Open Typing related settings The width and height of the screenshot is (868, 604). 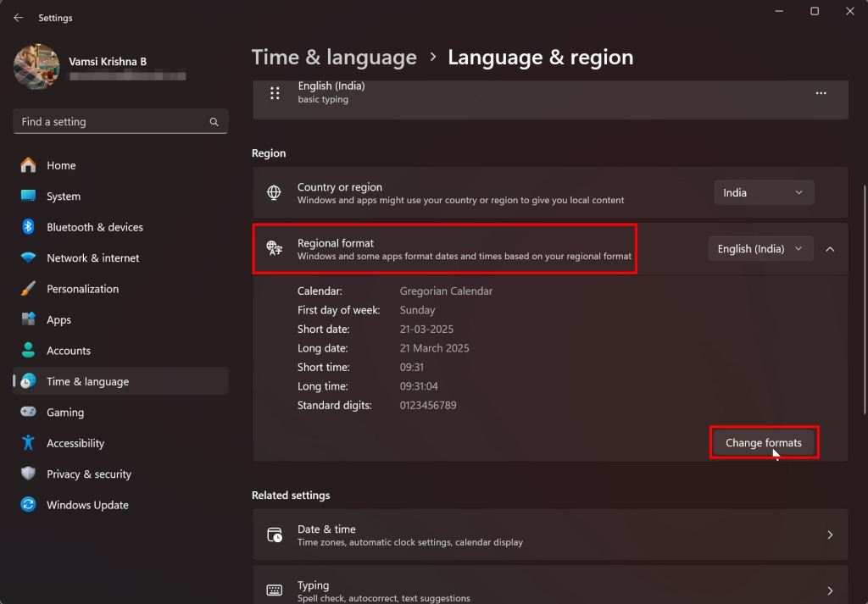550,585
